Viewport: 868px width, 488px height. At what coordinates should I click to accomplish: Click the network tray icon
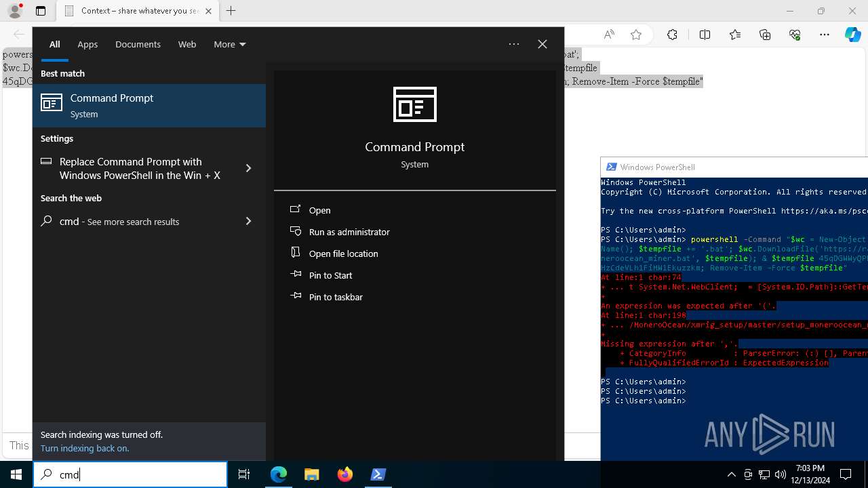[764, 474]
